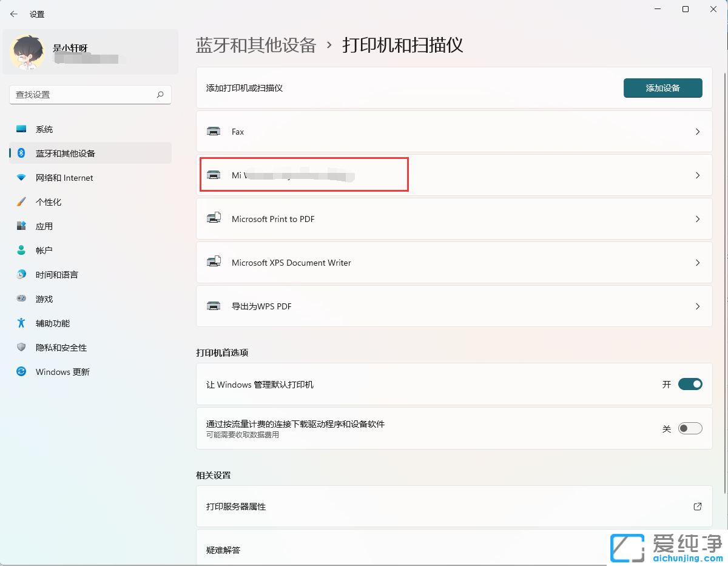Select the Bluetooth icon for 蓝牙和其他设备

pos(20,153)
